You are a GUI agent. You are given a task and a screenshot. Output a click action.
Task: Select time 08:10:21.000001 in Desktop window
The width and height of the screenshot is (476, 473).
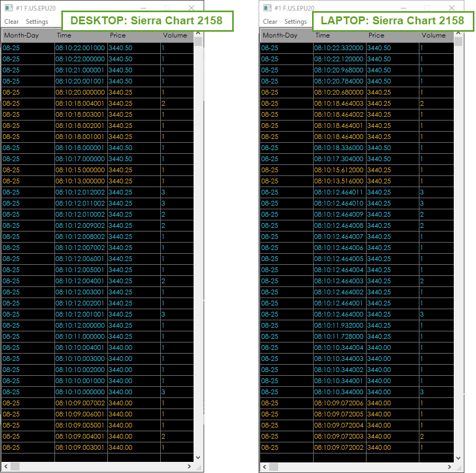click(80, 70)
